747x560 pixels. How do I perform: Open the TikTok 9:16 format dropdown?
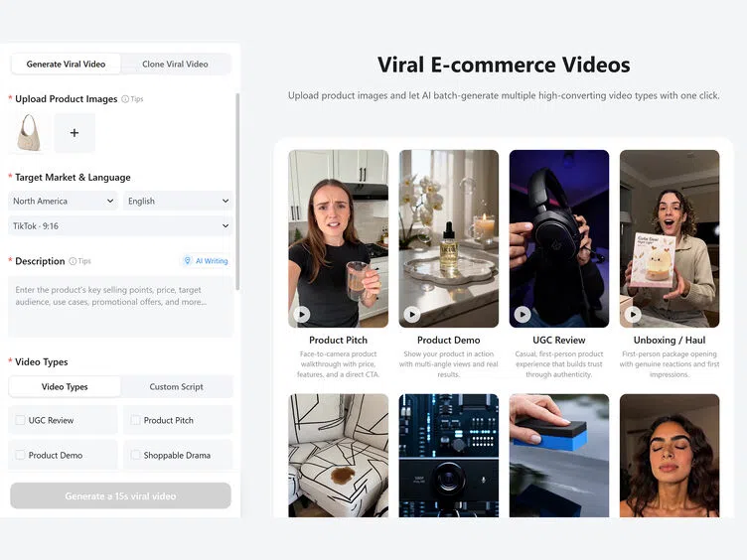tap(120, 225)
